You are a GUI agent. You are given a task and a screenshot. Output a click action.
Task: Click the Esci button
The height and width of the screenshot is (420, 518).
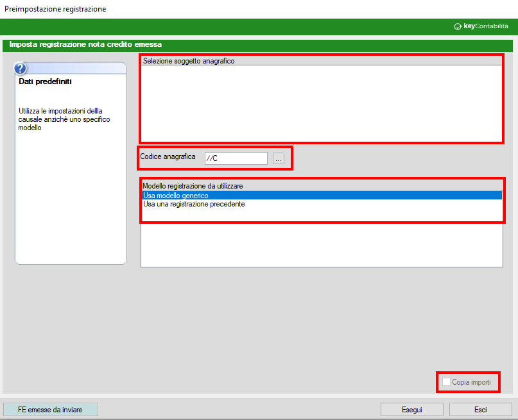point(480,410)
